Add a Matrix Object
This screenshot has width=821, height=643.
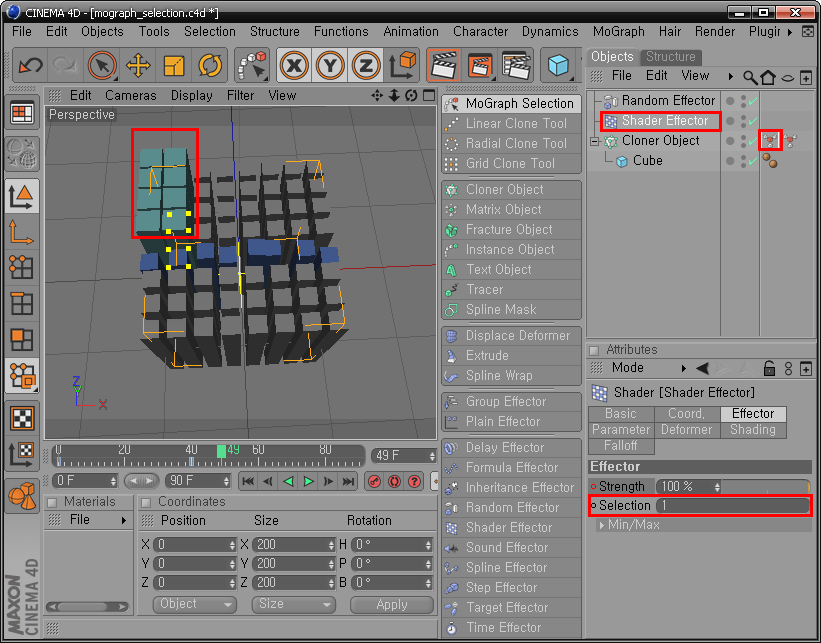(x=512, y=209)
